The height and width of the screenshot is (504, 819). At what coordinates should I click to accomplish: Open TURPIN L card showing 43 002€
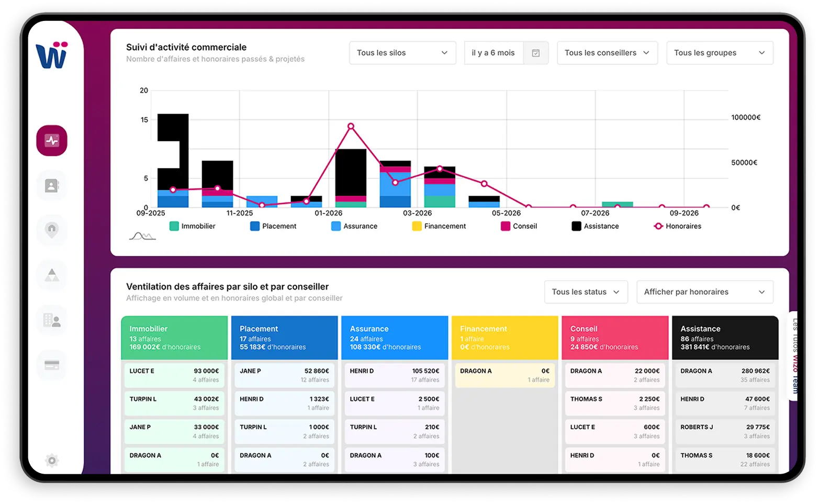174,404
